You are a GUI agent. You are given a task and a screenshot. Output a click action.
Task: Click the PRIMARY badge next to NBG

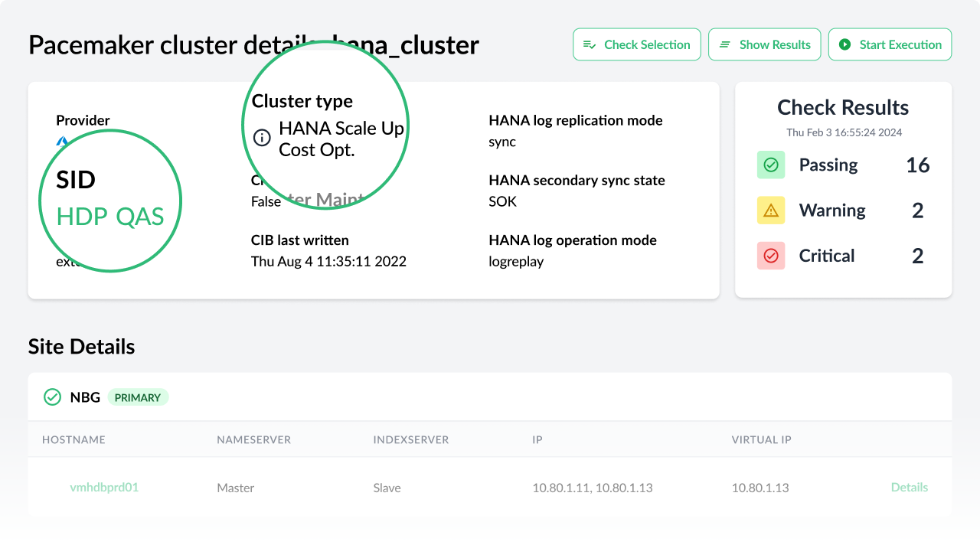[x=138, y=397]
